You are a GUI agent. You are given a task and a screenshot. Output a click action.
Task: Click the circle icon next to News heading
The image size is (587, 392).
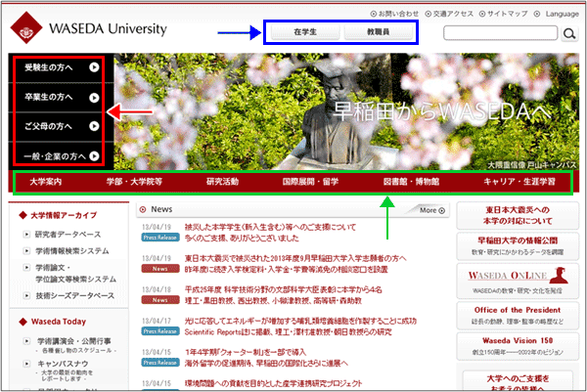(143, 209)
